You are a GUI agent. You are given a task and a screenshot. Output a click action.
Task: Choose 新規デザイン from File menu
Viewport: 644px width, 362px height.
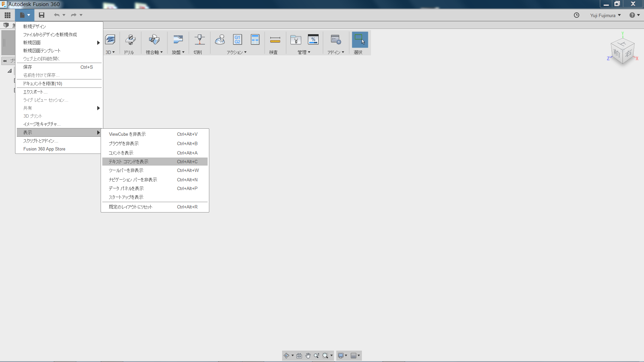(x=59, y=26)
